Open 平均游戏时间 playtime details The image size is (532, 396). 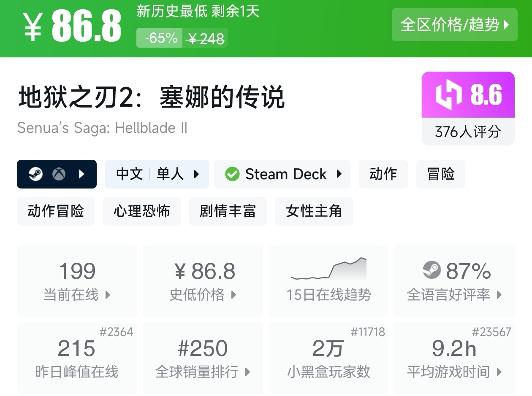click(x=454, y=358)
